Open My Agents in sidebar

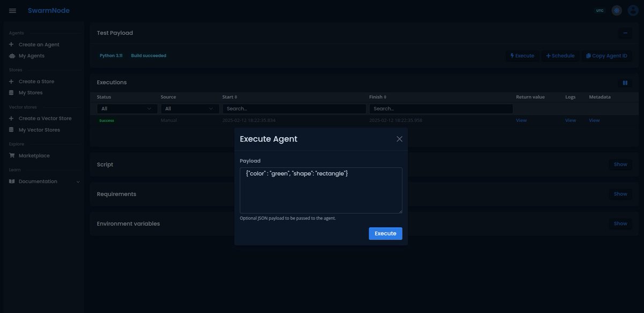(32, 56)
